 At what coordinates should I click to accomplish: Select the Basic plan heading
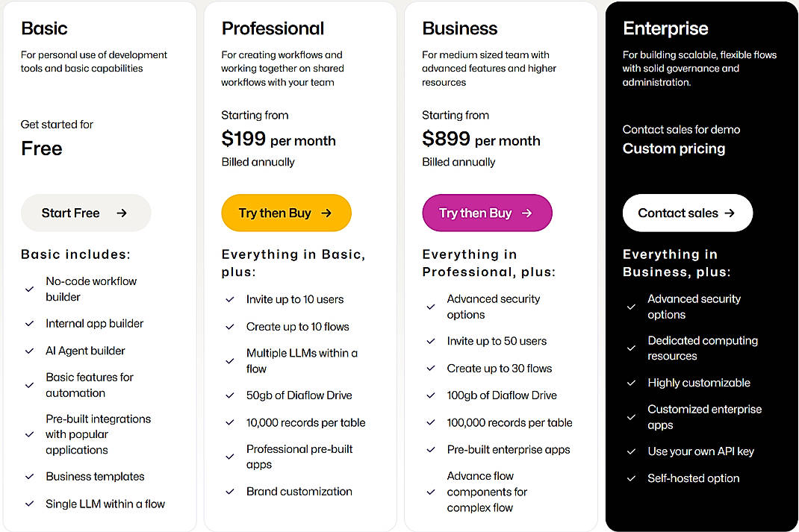pos(44,28)
